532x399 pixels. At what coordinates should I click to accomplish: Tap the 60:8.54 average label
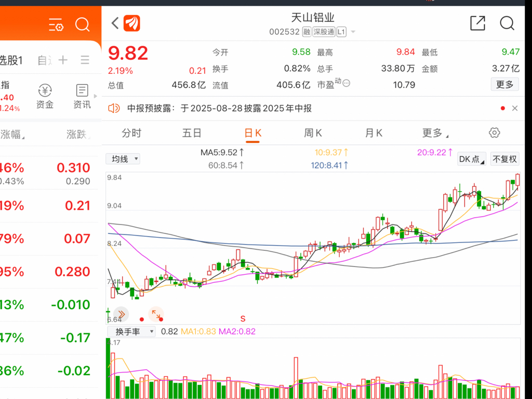[x=226, y=165]
